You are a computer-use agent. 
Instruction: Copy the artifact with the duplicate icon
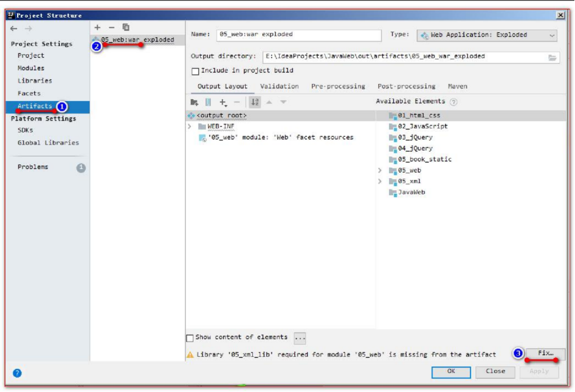click(x=126, y=27)
